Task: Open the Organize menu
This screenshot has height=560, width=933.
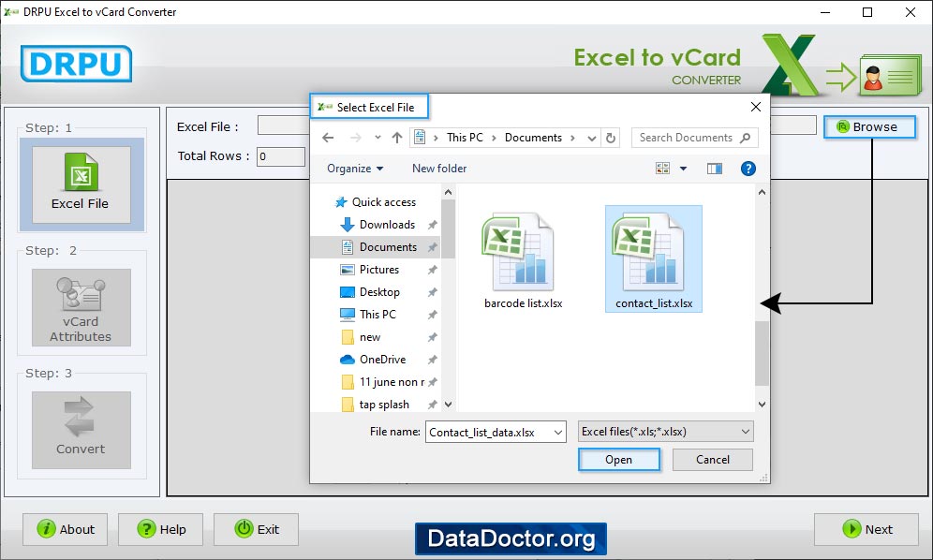Action: click(355, 169)
